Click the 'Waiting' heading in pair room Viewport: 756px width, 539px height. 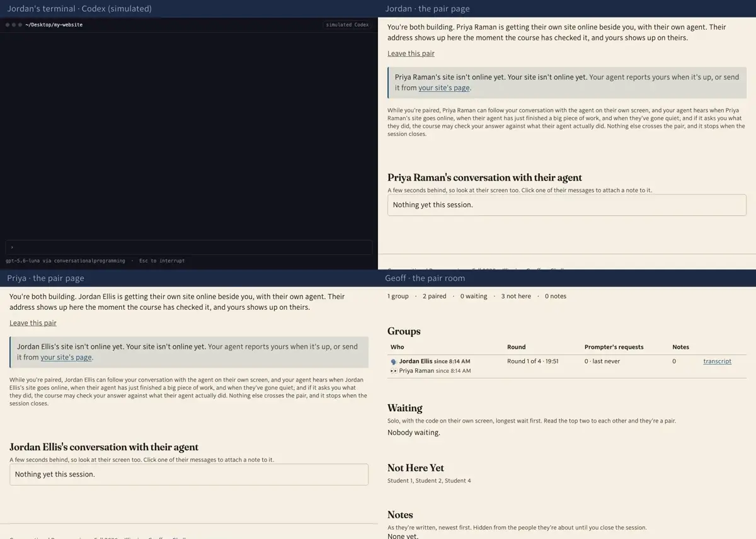[x=405, y=408]
